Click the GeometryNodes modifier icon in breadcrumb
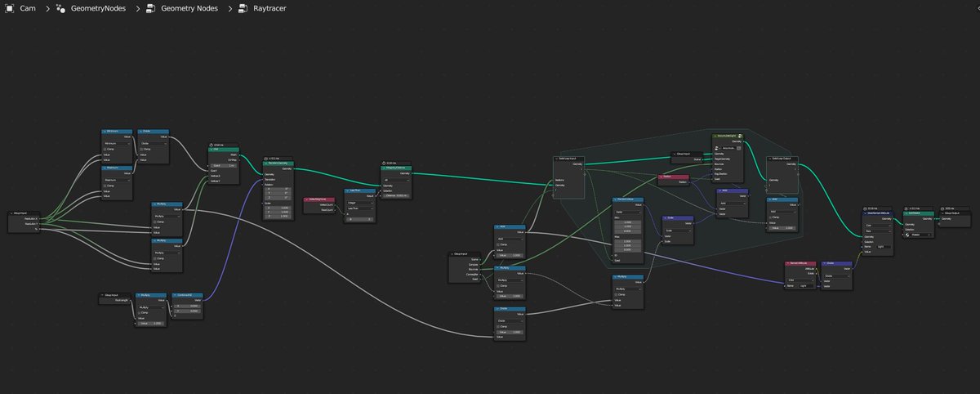980x394 pixels. pos(60,8)
